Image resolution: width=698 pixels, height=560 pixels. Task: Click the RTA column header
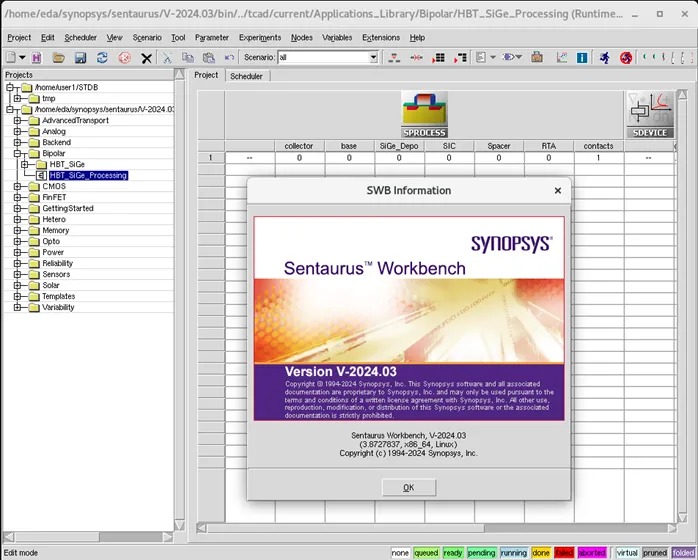(548, 146)
